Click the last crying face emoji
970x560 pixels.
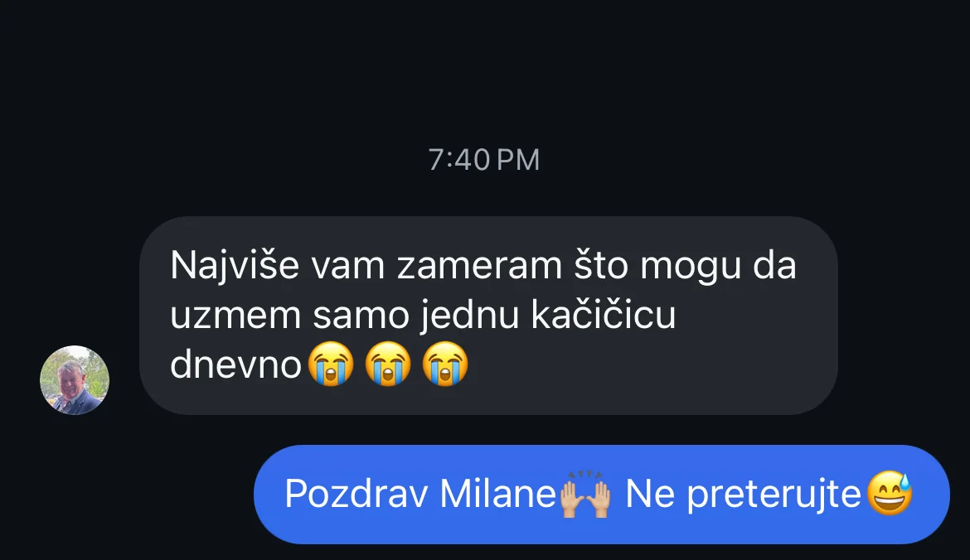(x=444, y=364)
